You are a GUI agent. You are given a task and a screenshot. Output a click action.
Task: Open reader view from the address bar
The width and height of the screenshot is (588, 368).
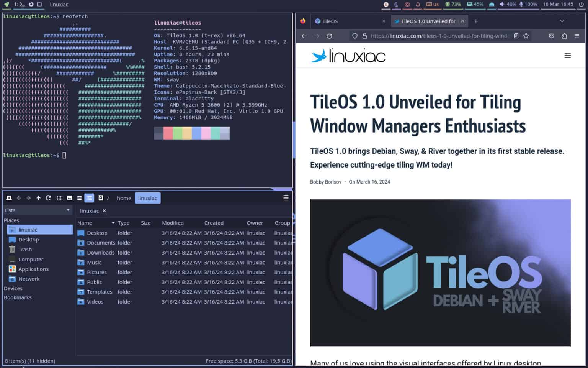coord(516,36)
